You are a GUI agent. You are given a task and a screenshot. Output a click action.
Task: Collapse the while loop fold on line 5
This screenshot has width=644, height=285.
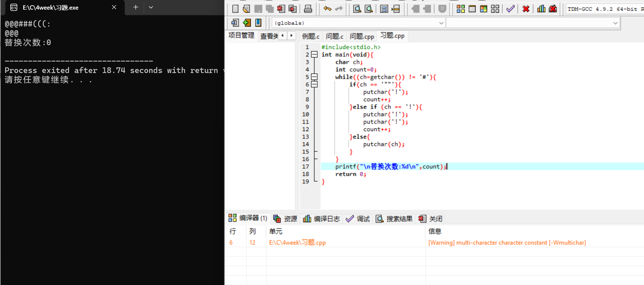coord(314,77)
